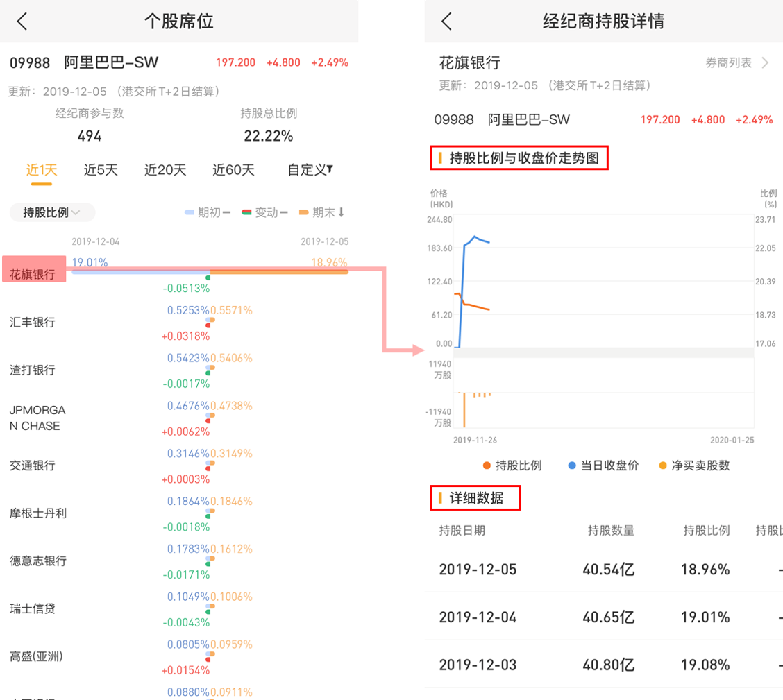Select the 近1天 tab

point(42,170)
